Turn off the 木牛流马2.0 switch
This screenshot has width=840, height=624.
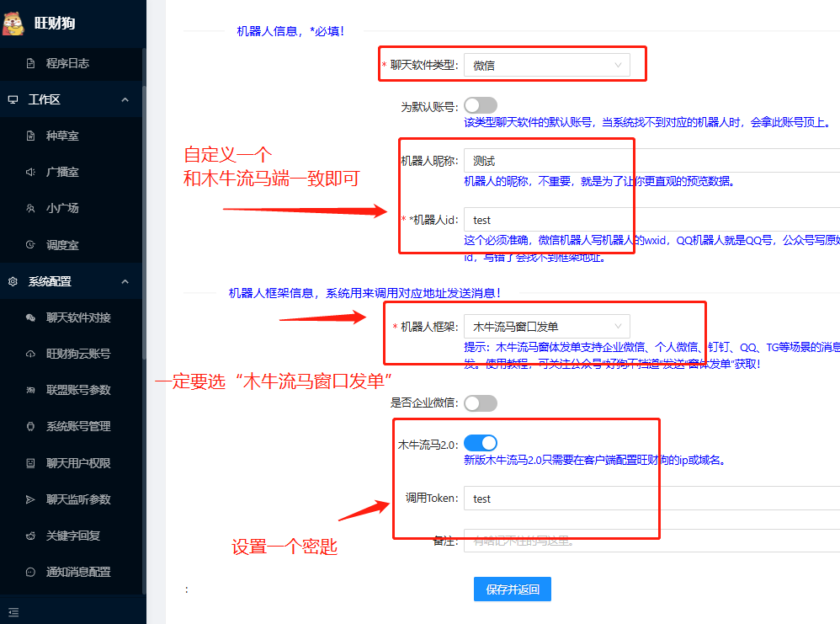point(481,443)
